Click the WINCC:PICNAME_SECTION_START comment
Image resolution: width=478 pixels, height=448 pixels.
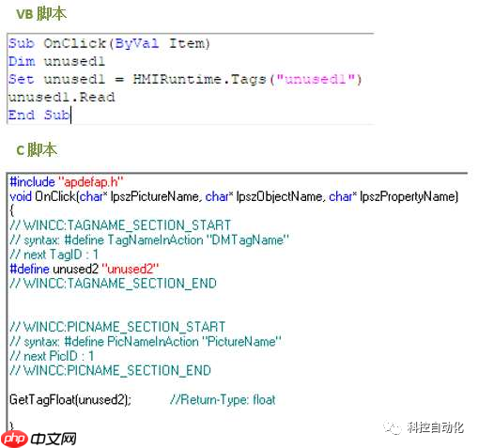point(117,327)
